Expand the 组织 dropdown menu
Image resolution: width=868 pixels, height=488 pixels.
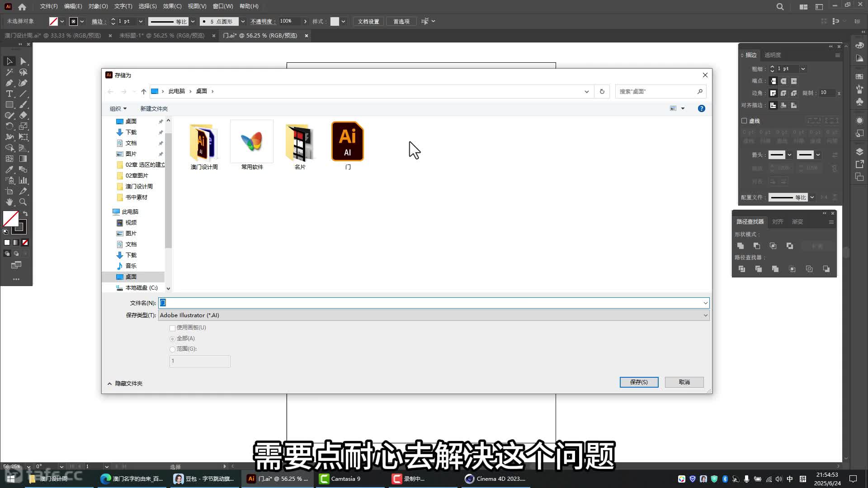click(118, 108)
